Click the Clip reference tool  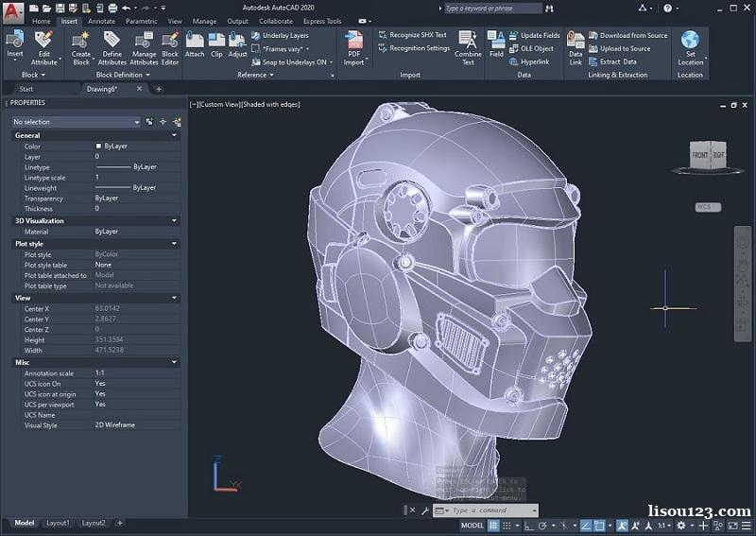click(x=216, y=44)
